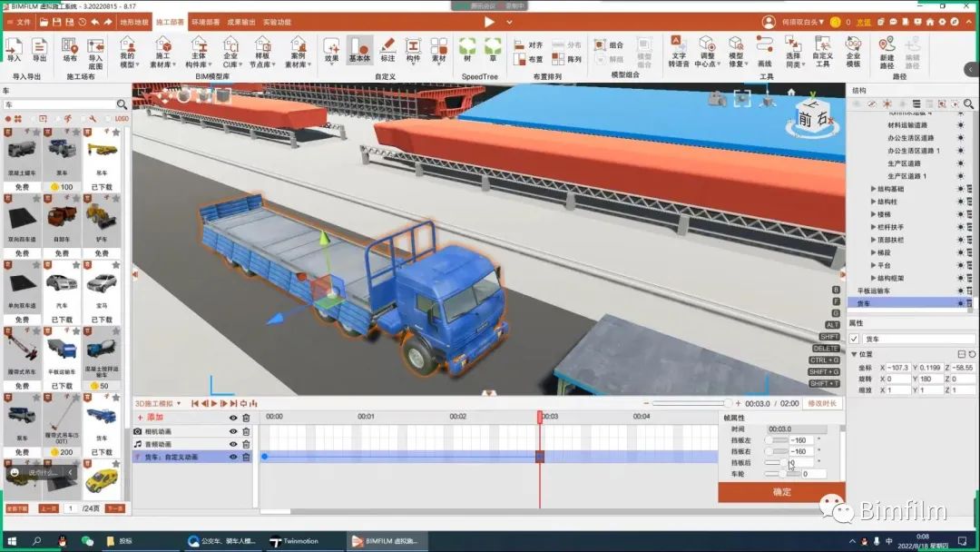The width and height of the screenshot is (980, 552).
Task: Click the 确定 confirm button
Action: point(781,492)
